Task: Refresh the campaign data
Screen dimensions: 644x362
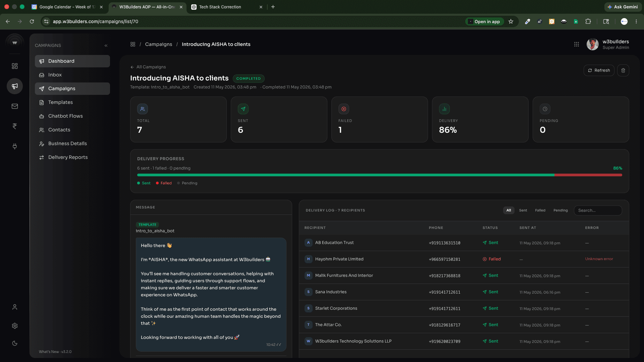Action: click(599, 70)
